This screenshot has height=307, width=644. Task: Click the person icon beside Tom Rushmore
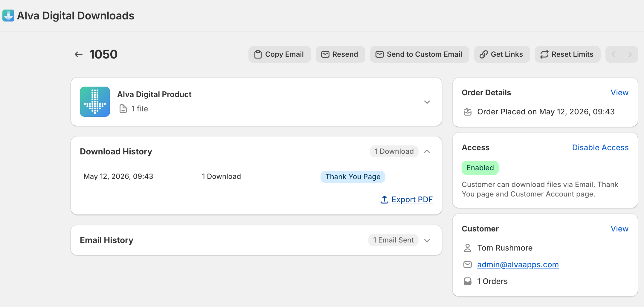point(468,248)
